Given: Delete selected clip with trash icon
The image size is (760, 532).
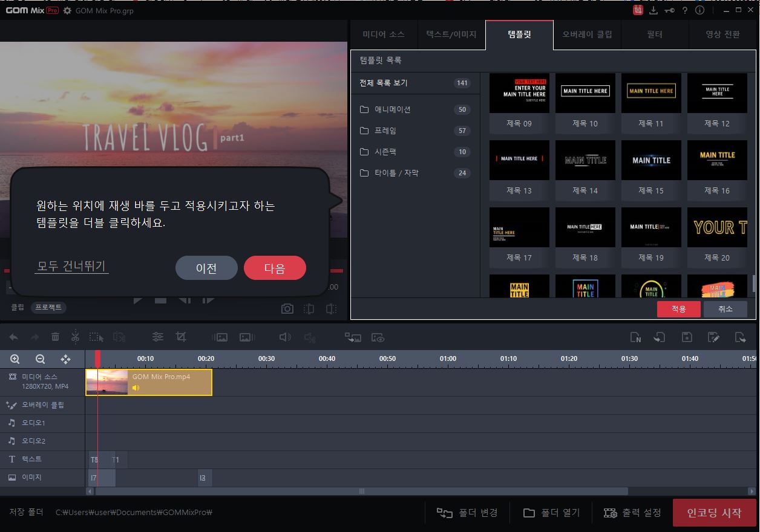Looking at the screenshot, I should (55, 337).
